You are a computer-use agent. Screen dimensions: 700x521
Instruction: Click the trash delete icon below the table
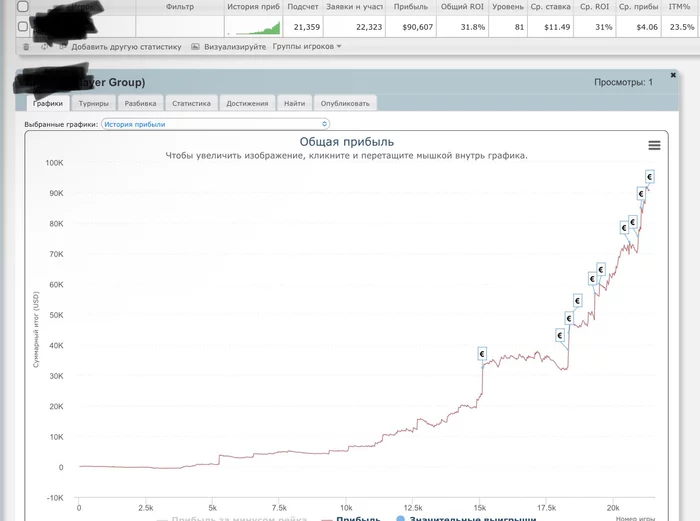pyautogui.click(x=26, y=47)
